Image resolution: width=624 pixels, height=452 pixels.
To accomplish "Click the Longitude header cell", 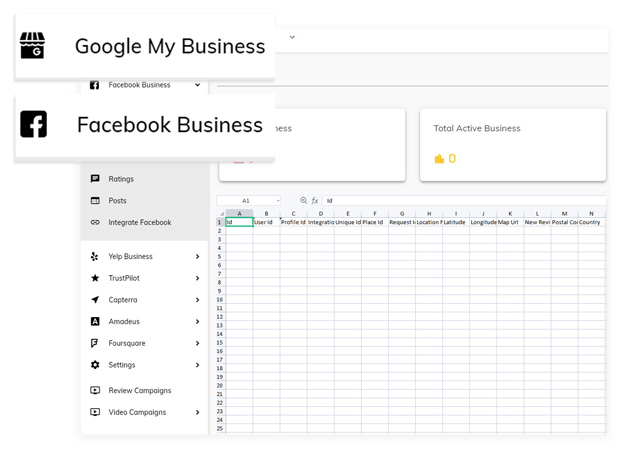I will click(483, 222).
